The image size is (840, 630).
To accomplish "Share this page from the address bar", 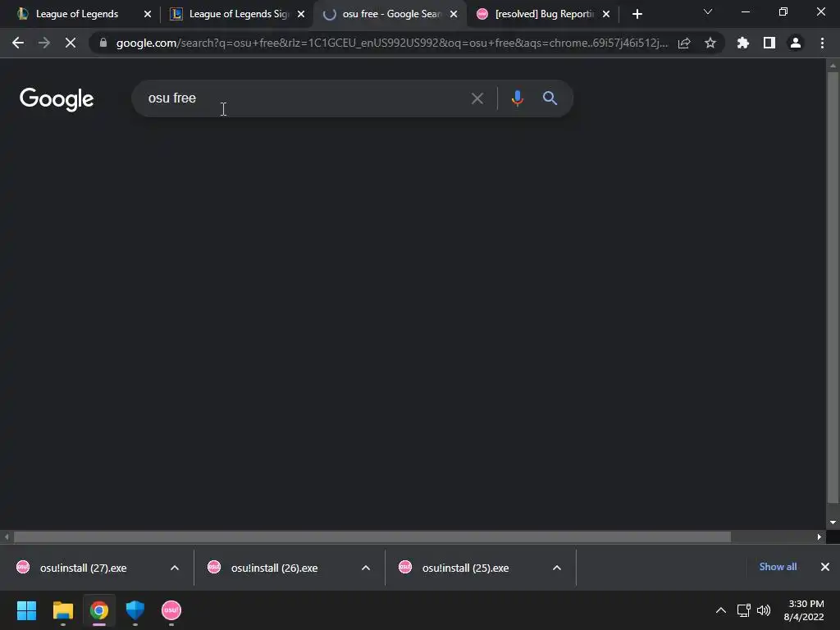I will [x=684, y=43].
